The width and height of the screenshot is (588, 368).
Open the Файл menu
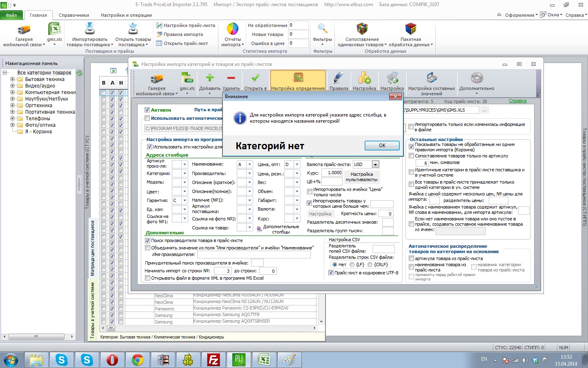(x=11, y=15)
